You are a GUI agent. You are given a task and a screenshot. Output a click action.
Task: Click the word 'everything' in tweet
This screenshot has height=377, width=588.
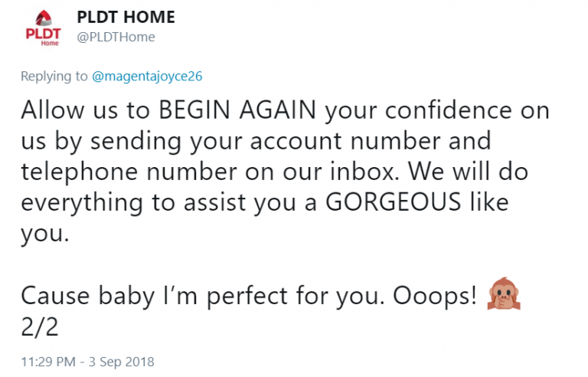82,203
